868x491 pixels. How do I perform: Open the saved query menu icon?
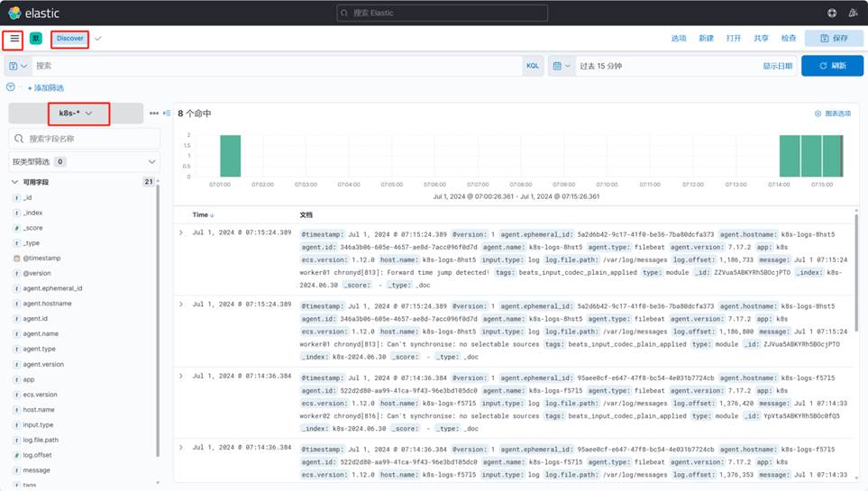click(x=18, y=66)
